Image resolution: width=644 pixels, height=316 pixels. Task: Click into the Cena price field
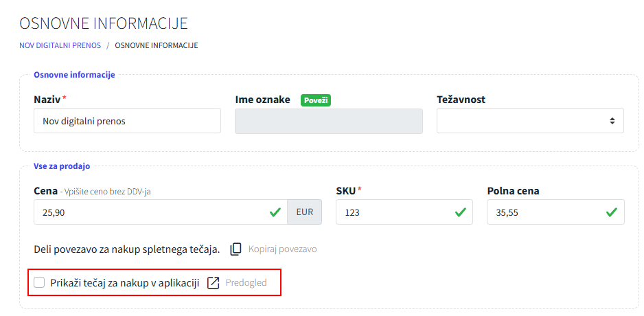(x=151, y=212)
